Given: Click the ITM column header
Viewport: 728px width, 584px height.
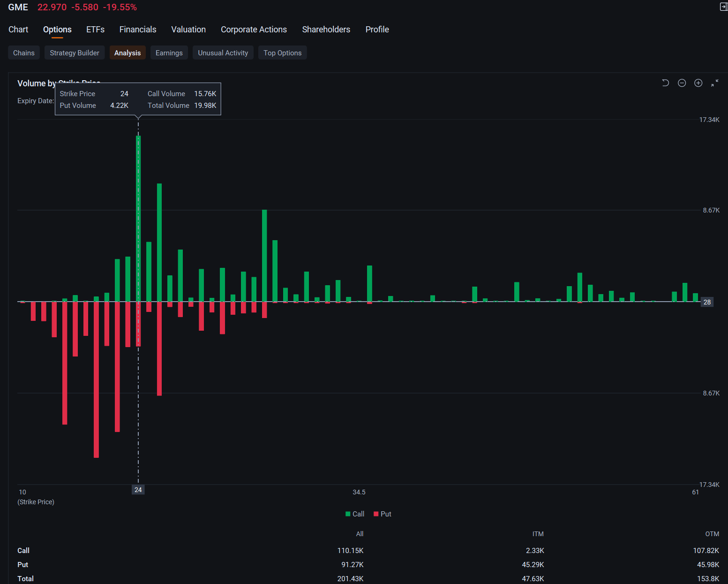Looking at the screenshot, I should (x=538, y=534).
